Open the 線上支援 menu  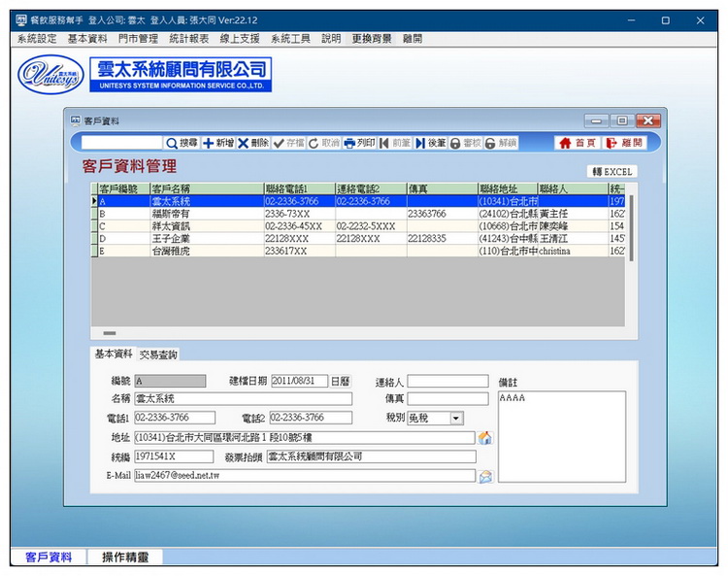click(240, 39)
